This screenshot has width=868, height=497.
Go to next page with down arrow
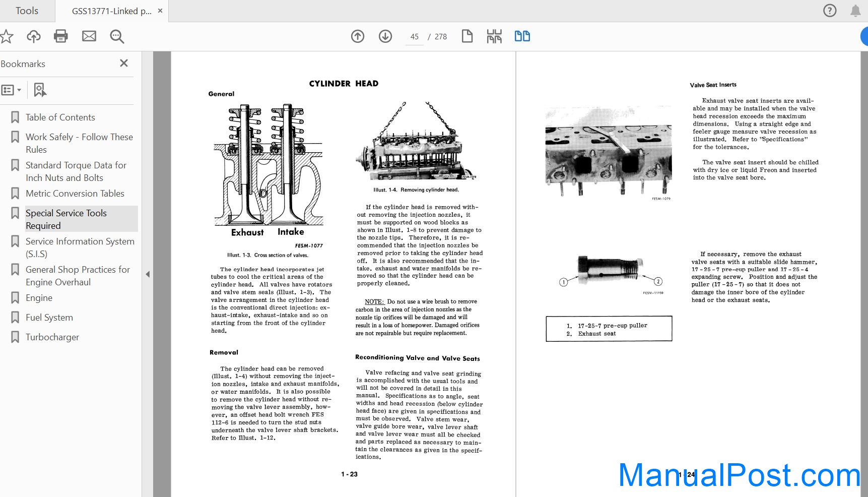click(385, 36)
